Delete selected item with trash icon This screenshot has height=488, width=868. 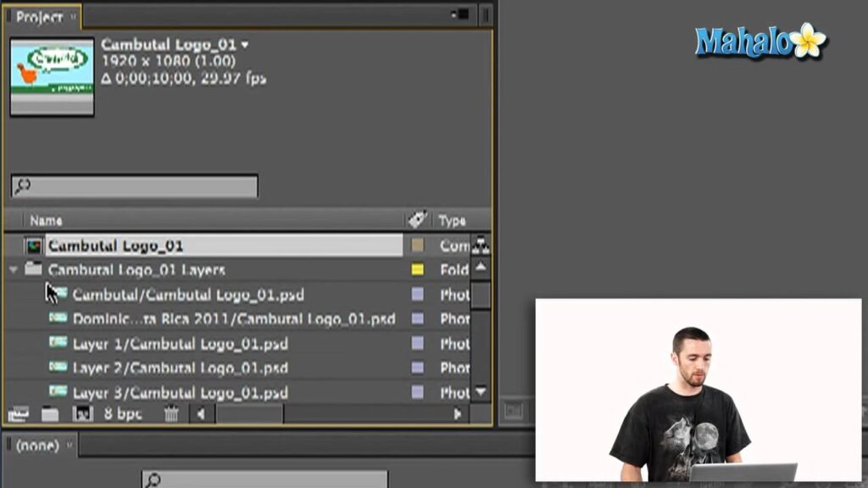point(171,414)
